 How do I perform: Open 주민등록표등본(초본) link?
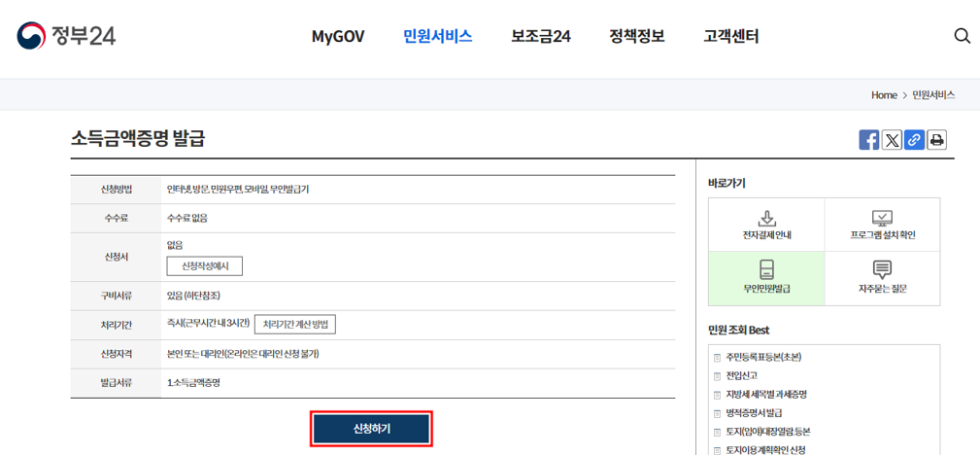tap(763, 358)
